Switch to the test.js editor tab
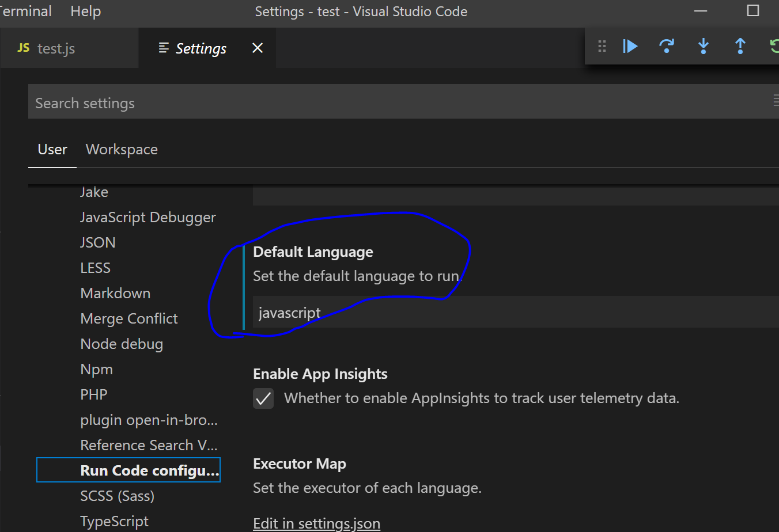This screenshot has width=779, height=532. click(x=69, y=48)
